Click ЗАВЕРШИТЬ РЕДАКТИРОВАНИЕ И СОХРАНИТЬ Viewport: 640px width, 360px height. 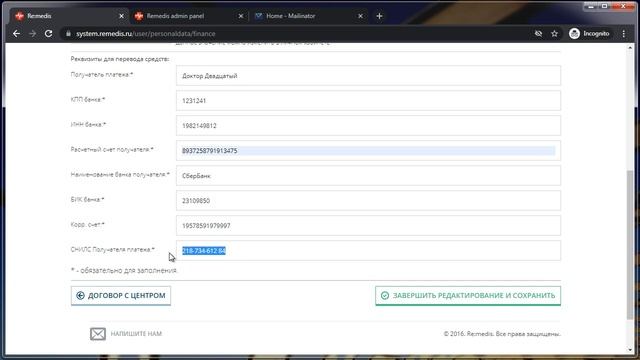(468, 296)
